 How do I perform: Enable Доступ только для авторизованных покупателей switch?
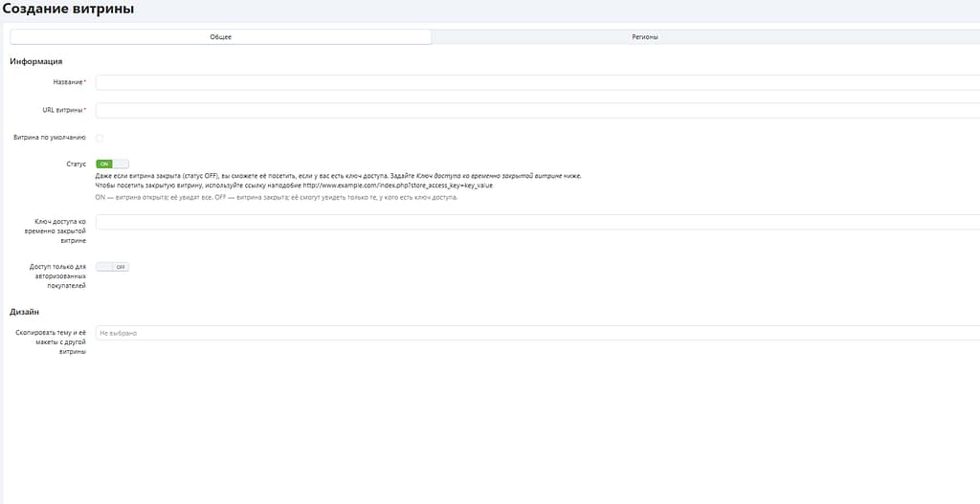pyautogui.click(x=112, y=267)
